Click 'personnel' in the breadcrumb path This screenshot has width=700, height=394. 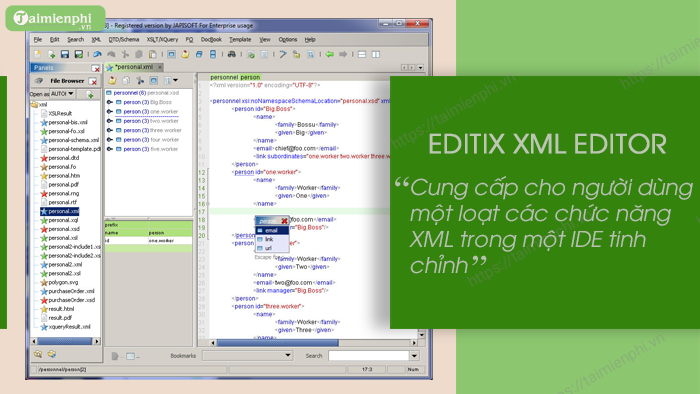[224, 77]
